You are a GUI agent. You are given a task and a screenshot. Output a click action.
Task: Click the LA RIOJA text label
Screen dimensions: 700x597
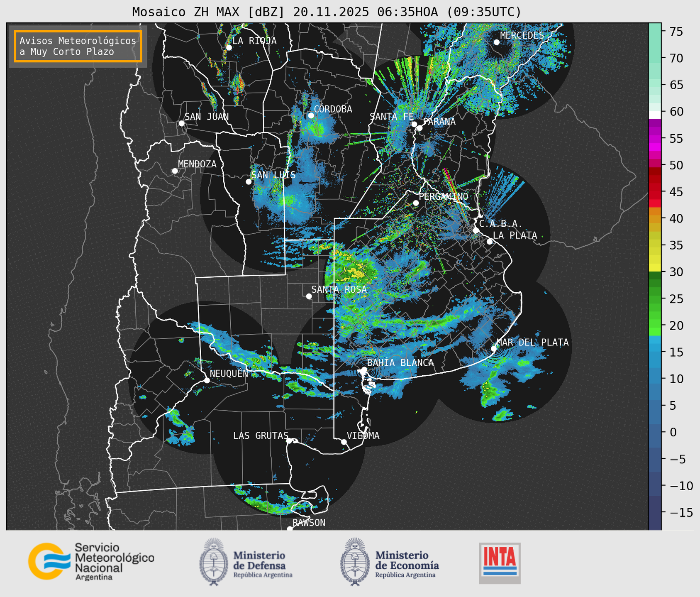(x=254, y=41)
